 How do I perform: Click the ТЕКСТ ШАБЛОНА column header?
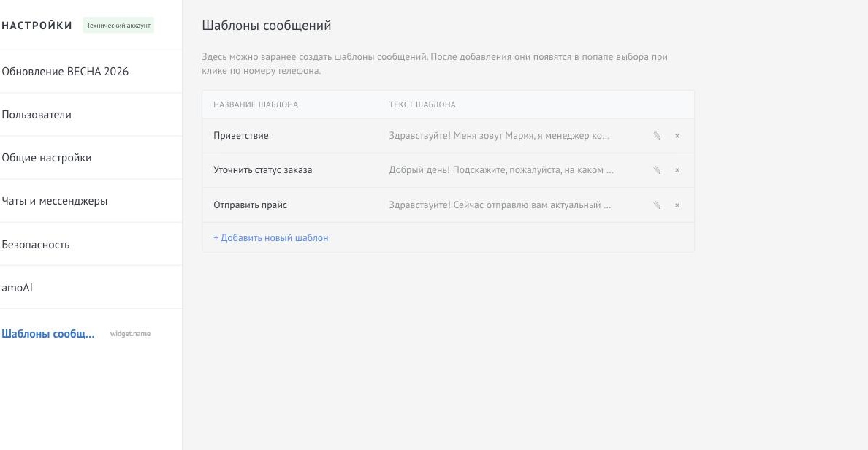click(x=422, y=104)
